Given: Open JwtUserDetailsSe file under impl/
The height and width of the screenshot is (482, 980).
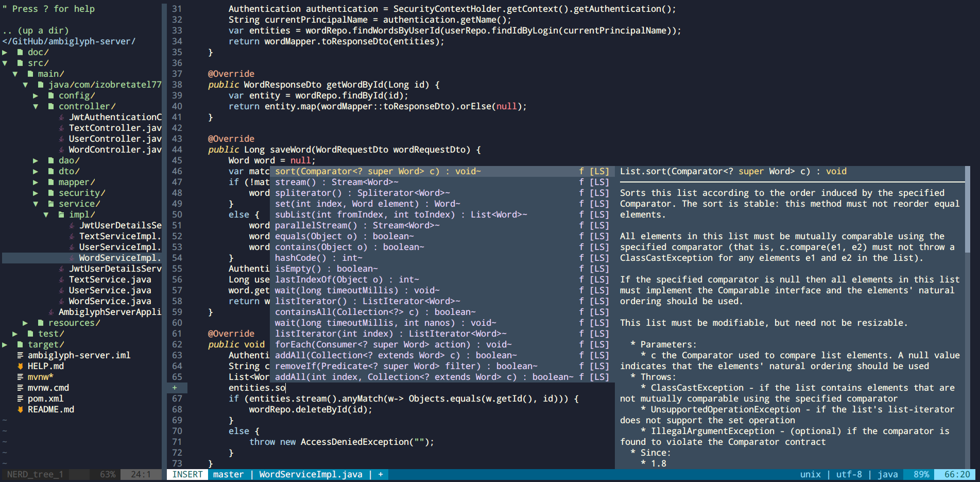Looking at the screenshot, I should click(120, 225).
